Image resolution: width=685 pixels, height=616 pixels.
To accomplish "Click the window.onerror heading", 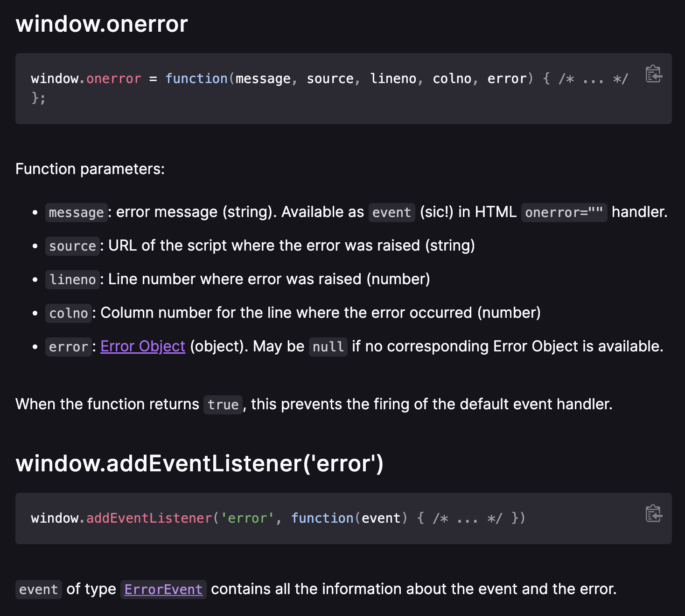I will 102,23.
